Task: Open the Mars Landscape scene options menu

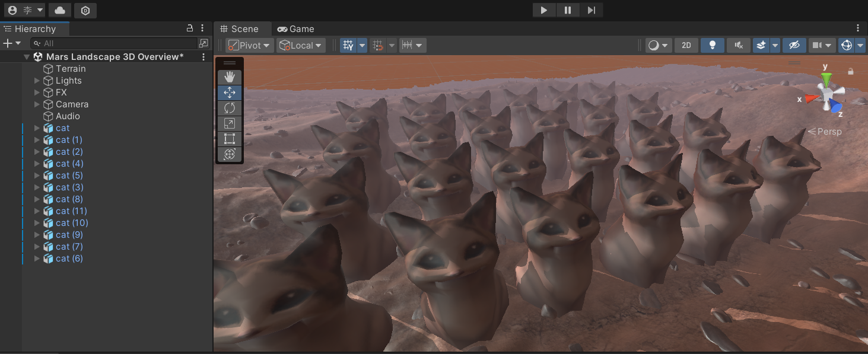Action: [x=204, y=57]
